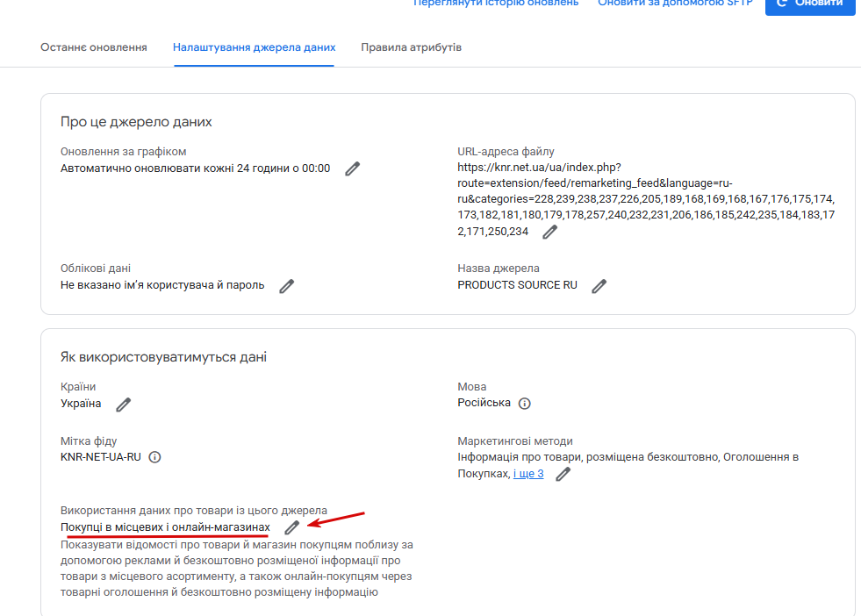861x616 pixels.
Task: Show info about feed label KNR-NET-UA-RU
Action: click(154, 457)
